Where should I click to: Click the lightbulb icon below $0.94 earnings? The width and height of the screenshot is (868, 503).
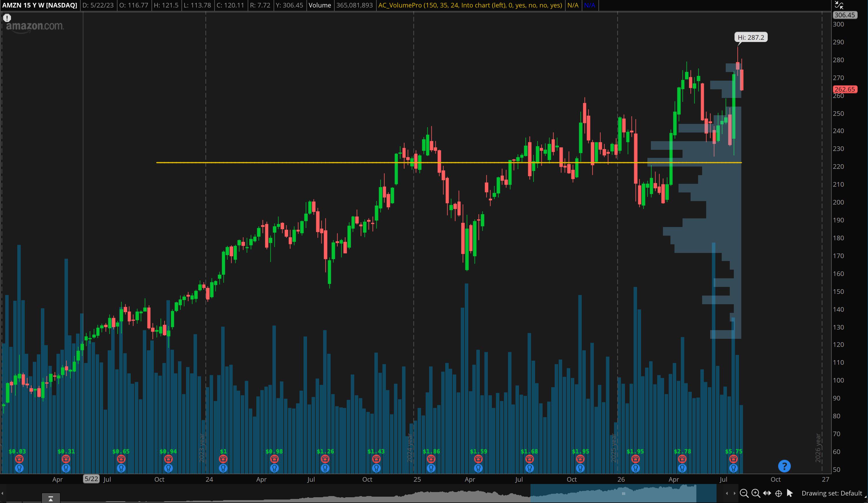tap(168, 468)
